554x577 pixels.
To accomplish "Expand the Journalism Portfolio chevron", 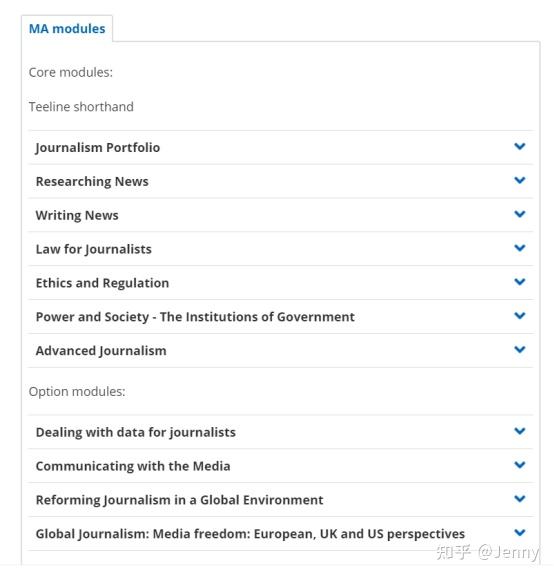I will click(519, 146).
